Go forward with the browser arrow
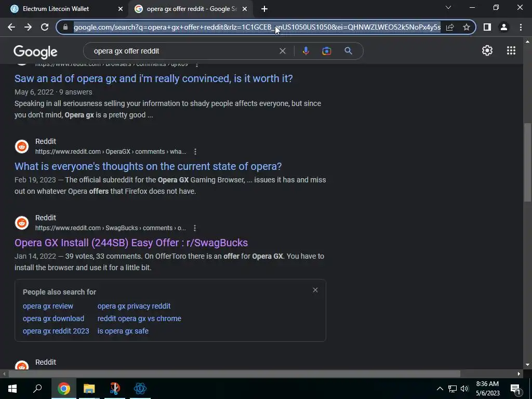 (28, 27)
